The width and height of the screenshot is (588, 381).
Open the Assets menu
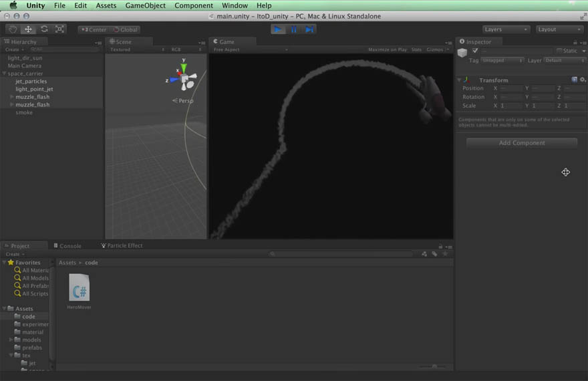[x=106, y=5]
